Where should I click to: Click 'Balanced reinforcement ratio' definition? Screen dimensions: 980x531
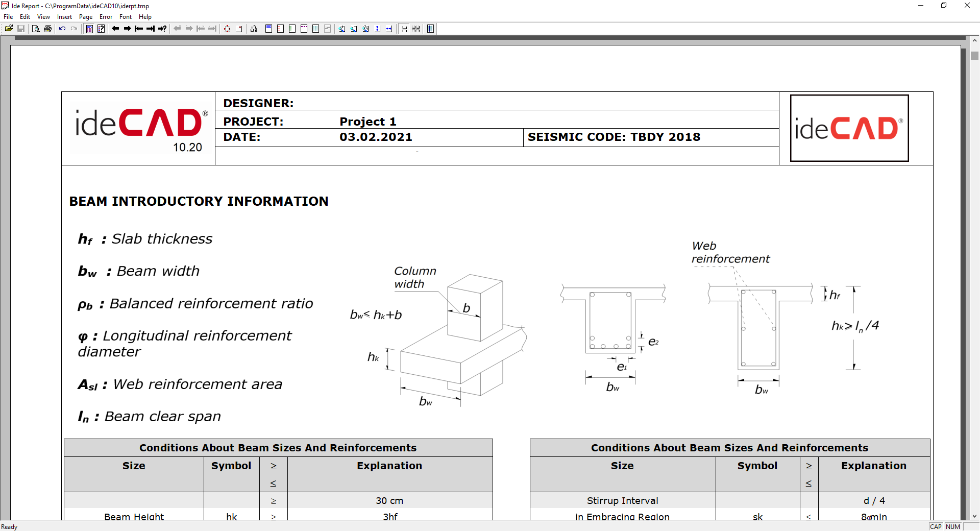click(x=195, y=304)
